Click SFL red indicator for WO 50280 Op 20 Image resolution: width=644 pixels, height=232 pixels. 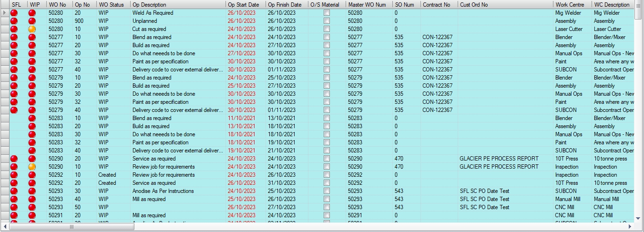tap(14, 13)
